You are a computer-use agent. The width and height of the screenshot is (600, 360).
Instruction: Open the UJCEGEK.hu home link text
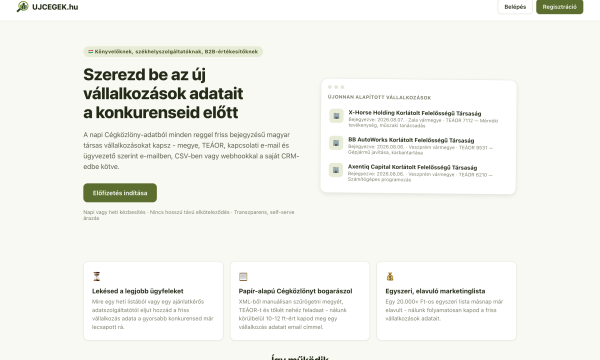point(55,7)
